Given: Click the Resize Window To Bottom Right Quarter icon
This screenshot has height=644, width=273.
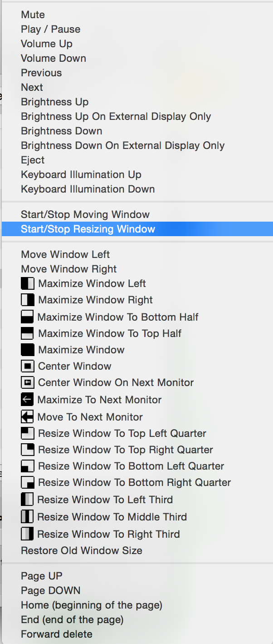Looking at the screenshot, I should coord(28,482).
